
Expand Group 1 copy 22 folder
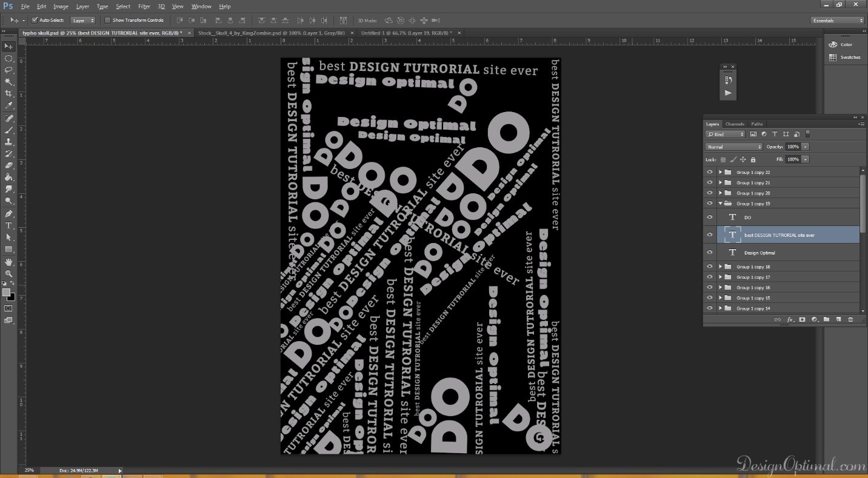[x=720, y=172]
